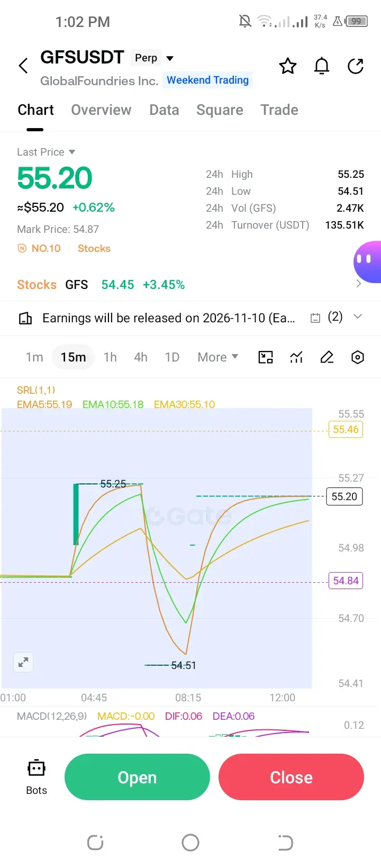Open the Perp contract type dropdown
Screen dimensions: 381x868
(152, 58)
